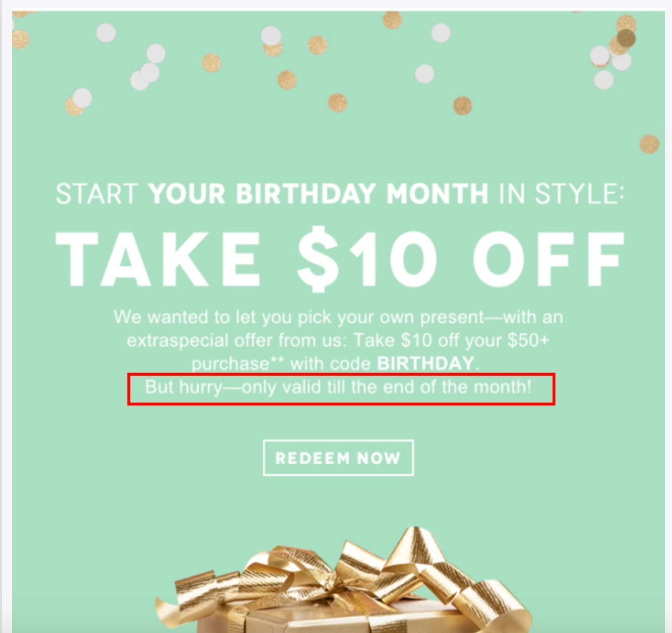Click the word "OFF" in the headline

[549, 259]
